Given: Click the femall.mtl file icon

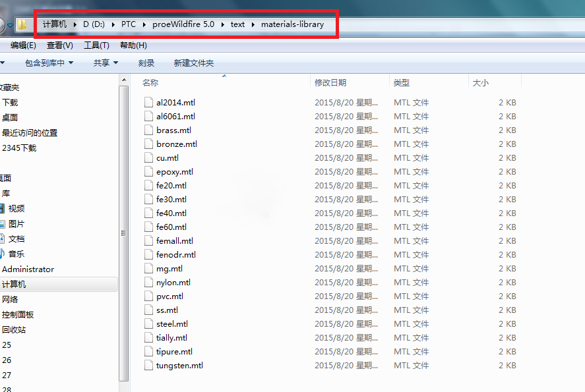Looking at the screenshot, I should pos(148,240).
